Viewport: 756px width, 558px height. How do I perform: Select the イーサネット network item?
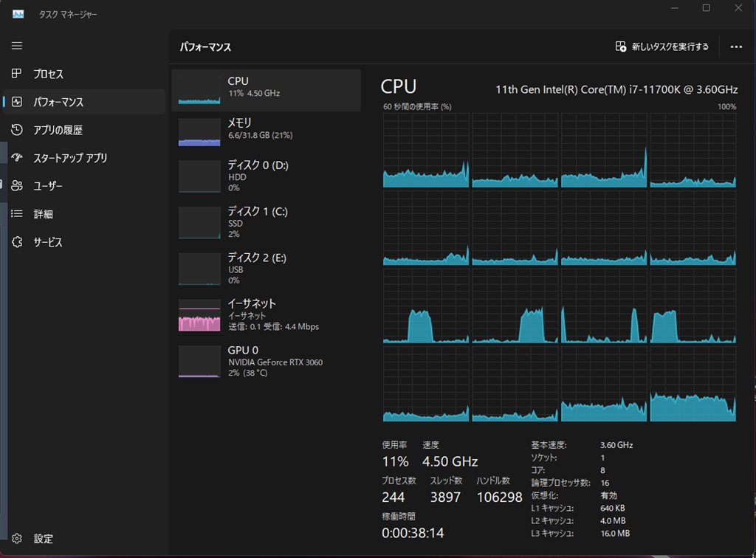pos(266,315)
